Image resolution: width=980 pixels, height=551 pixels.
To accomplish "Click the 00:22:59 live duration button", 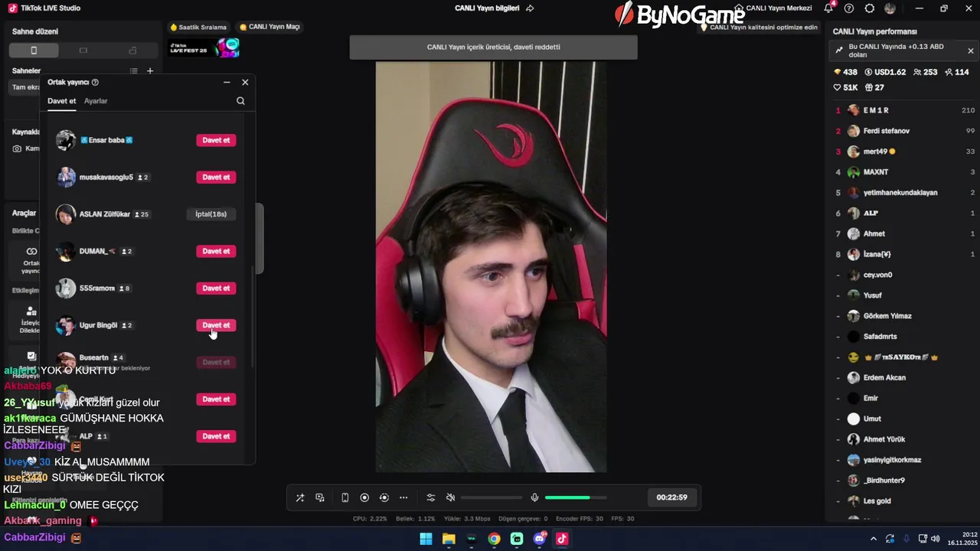I will 671,497.
